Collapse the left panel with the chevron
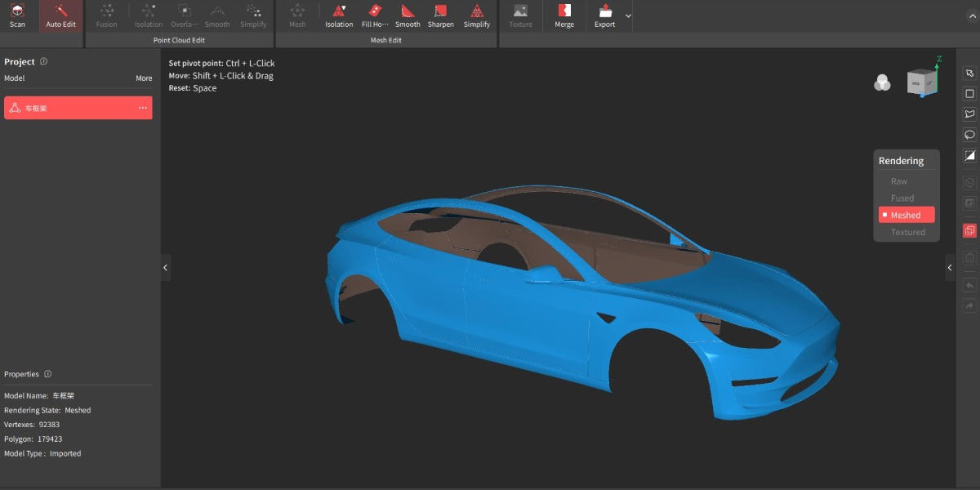 tap(165, 267)
